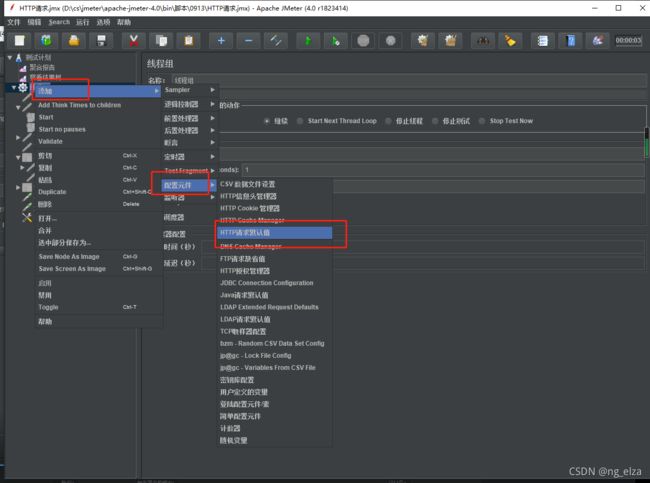Select HTTP请求默认值 in config submenu
Screen dimensions: 650x483
274,233
